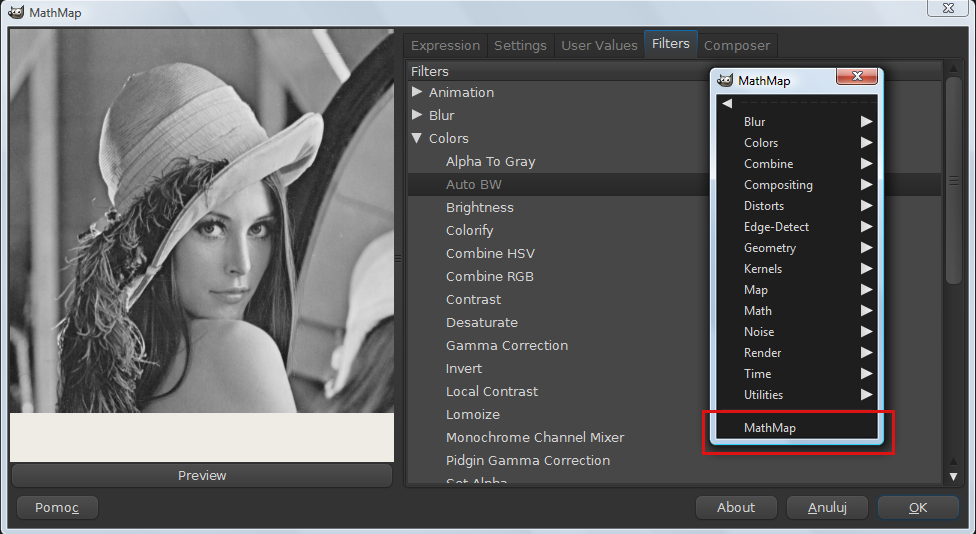Click the Anuluj cancel button
Viewport: 976px width, 534px height.
click(x=827, y=508)
